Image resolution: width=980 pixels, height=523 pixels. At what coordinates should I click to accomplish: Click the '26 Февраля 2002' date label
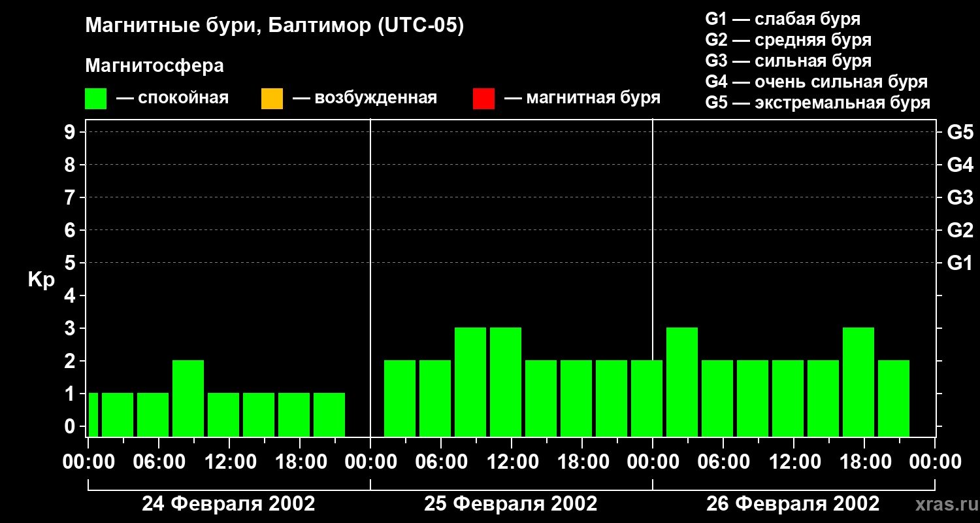pos(793,504)
